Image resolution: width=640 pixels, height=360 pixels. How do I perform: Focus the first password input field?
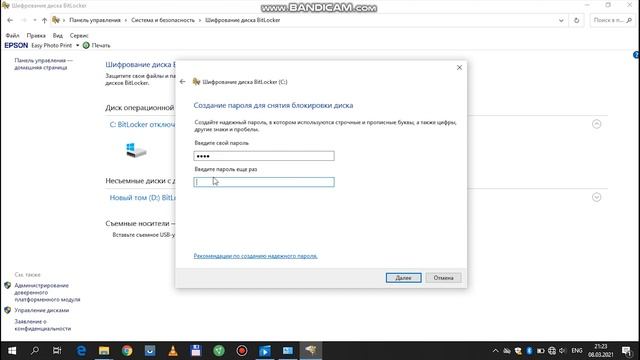click(264, 156)
